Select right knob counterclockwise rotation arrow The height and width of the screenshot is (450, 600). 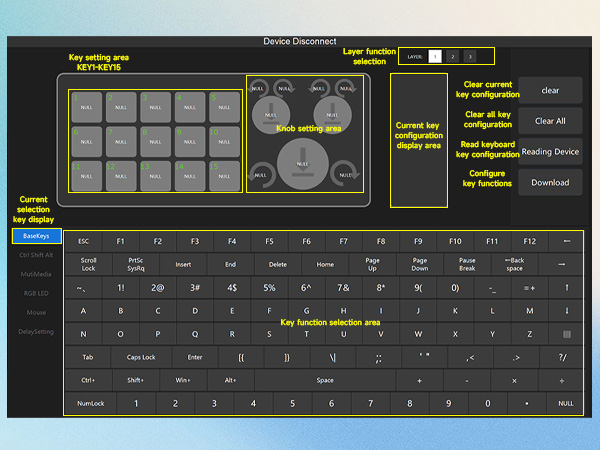coord(319,88)
